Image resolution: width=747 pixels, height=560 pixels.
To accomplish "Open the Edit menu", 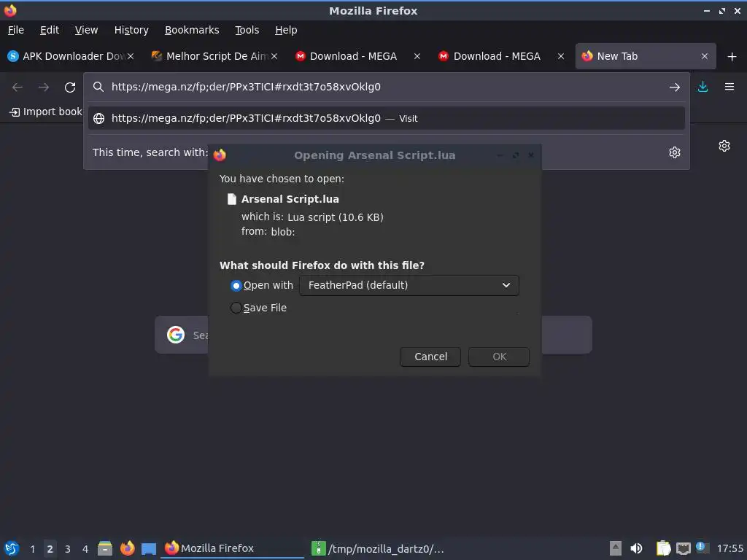I will (x=50, y=30).
